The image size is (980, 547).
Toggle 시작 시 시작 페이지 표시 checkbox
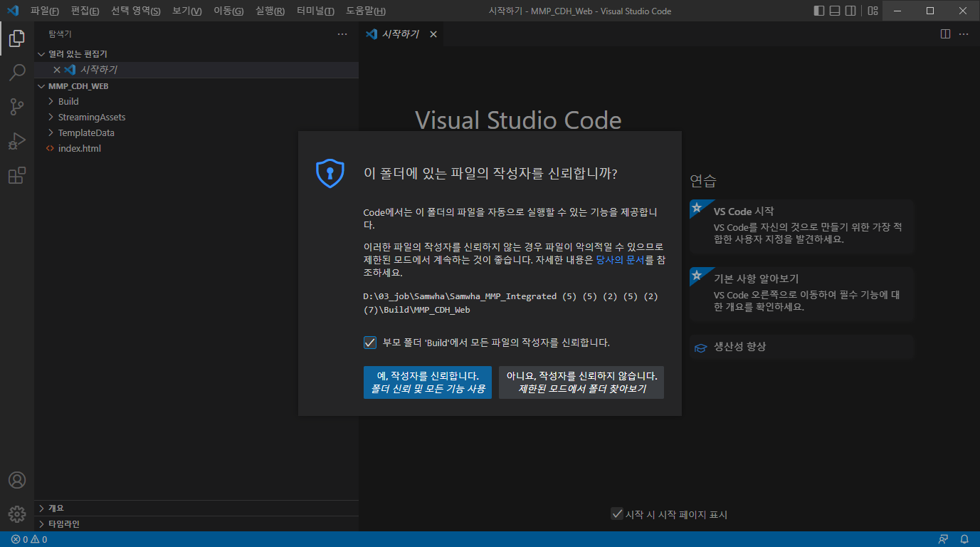coord(617,514)
